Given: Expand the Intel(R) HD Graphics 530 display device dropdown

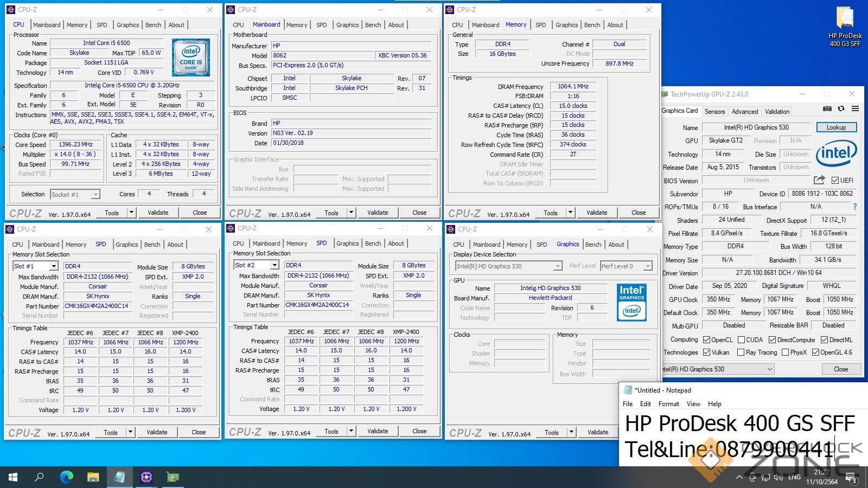Looking at the screenshot, I should (x=557, y=266).
